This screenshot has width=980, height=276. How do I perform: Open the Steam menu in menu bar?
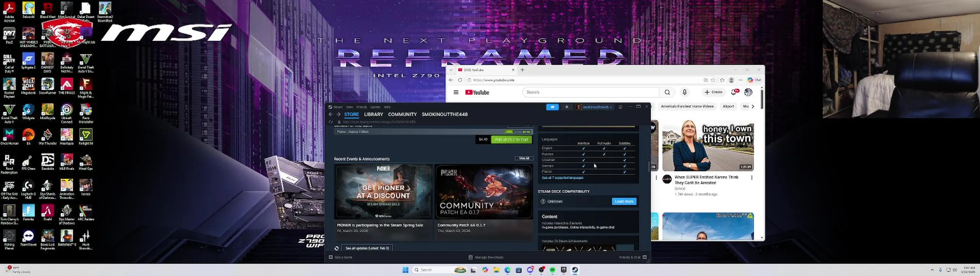point(338,107)
